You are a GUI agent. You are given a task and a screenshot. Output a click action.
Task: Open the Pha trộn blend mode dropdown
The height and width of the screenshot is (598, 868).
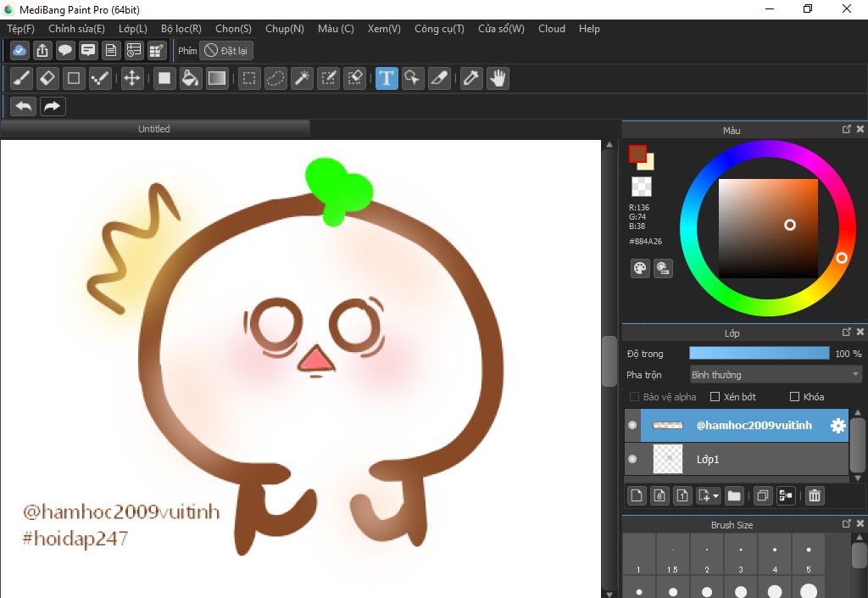click(x=776, y=375)
